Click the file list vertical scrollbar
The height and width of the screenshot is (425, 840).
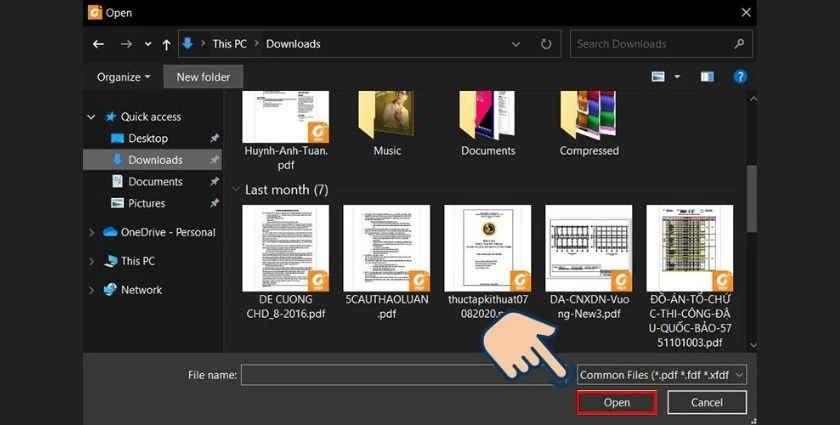click(x=752, y=199)
